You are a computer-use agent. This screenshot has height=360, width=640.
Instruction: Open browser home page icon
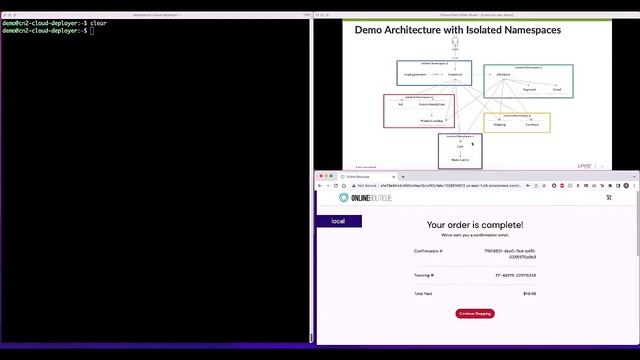pyautogui.click(x=344, y=186)
